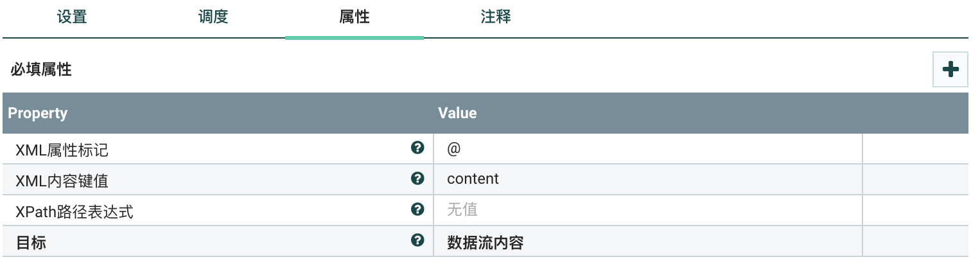Select the XML内容键值 property name
Viewport: 980px width, 275px height.
pos(62,181)
